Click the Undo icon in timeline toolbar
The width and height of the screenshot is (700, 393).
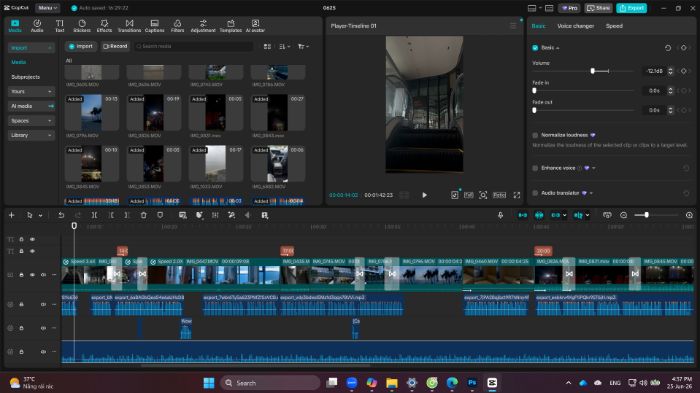pos(61,215)
